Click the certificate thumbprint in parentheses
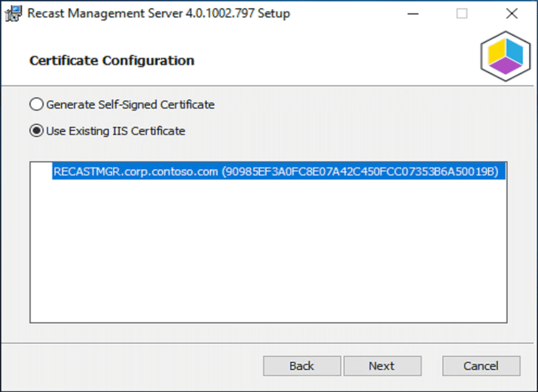The image size is (538, 392). click(360, 172)
